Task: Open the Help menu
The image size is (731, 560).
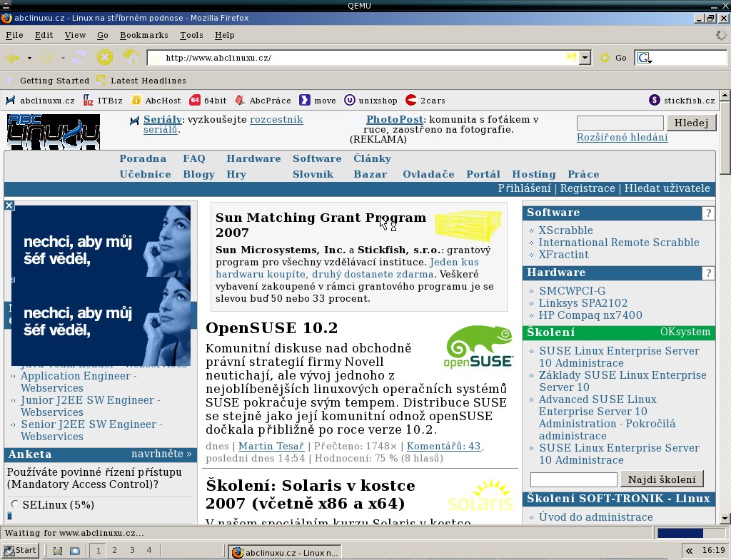Action: tap(225, 35)
